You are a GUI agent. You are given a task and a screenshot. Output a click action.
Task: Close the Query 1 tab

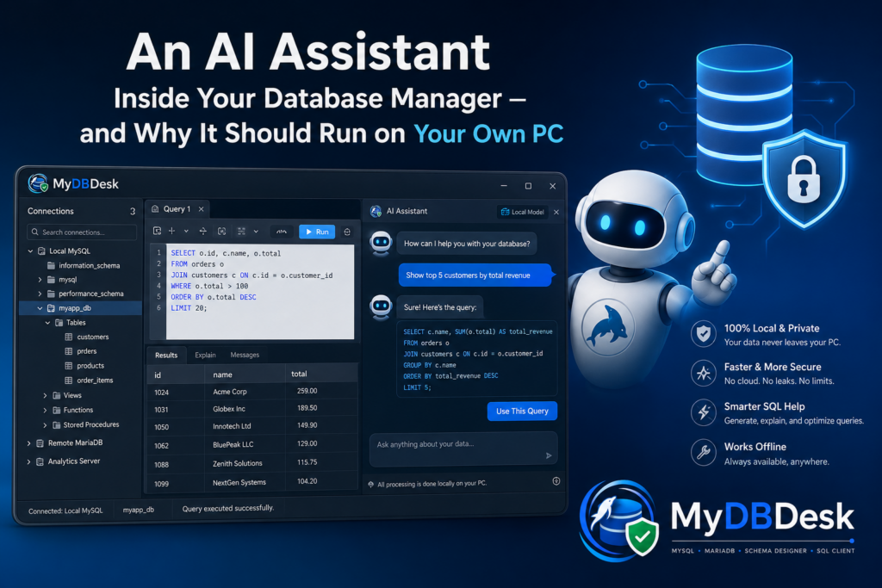click(x=201, y=209)
